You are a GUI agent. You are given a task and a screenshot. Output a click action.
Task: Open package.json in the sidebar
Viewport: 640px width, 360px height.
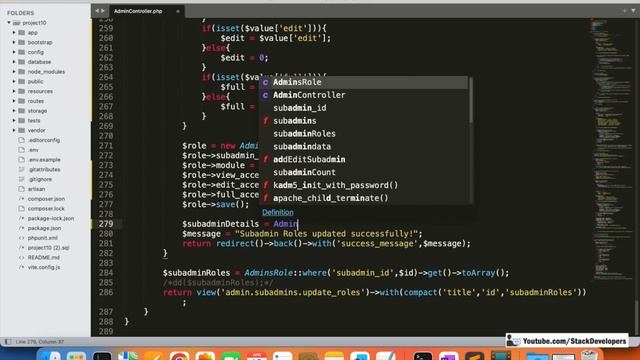[x=44, y=228]
